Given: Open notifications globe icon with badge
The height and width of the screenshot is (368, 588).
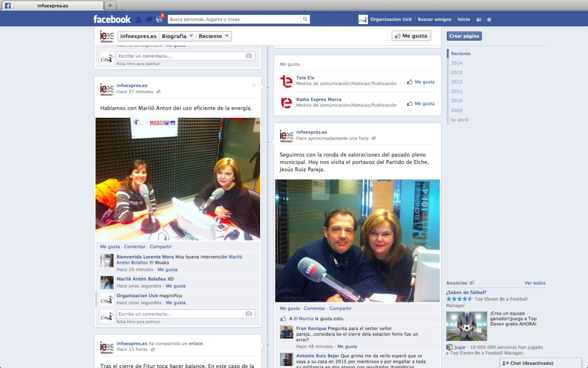Looking at the screenshot, I should [x=160, y=19].
